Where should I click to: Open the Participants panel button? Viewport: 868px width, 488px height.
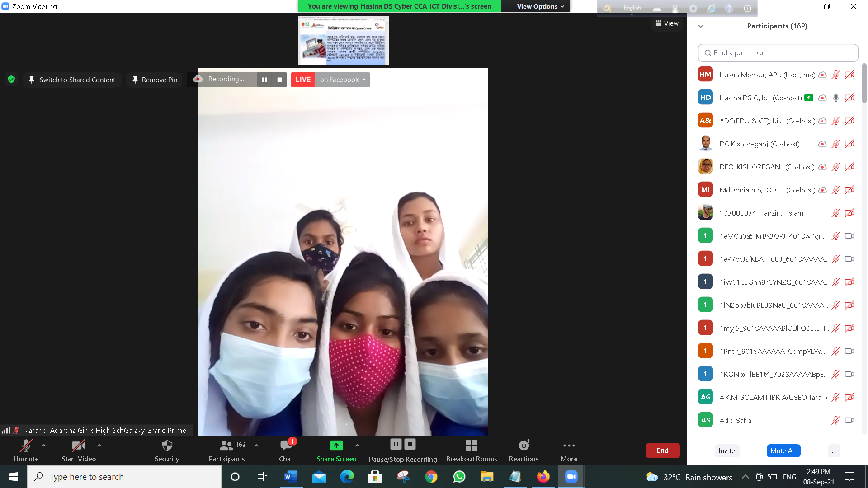(x=226, y=450)
